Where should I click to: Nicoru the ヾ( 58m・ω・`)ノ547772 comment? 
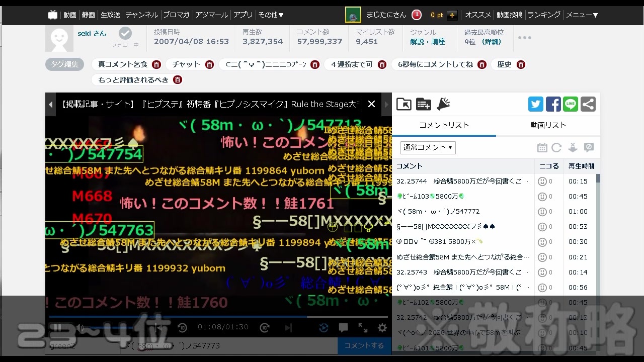(x=542, y=212)
